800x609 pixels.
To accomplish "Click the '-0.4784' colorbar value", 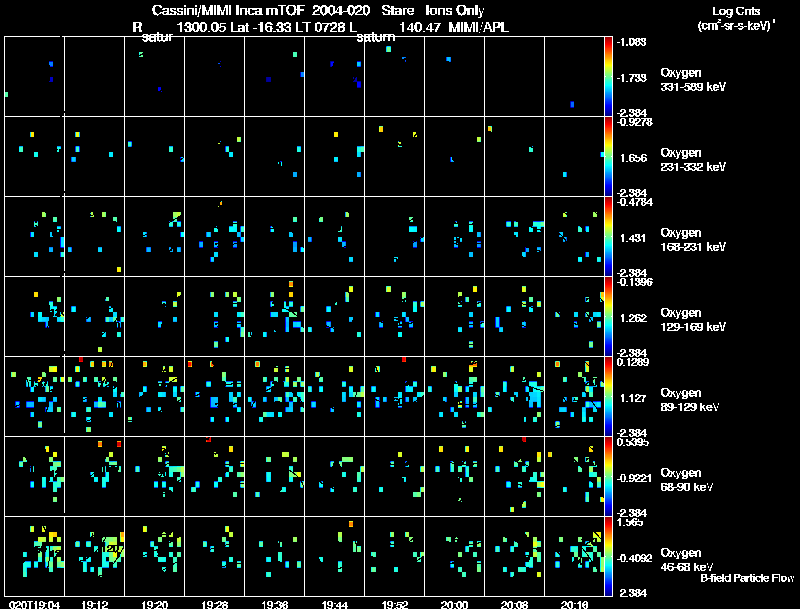I will click(x=635, y=202).
